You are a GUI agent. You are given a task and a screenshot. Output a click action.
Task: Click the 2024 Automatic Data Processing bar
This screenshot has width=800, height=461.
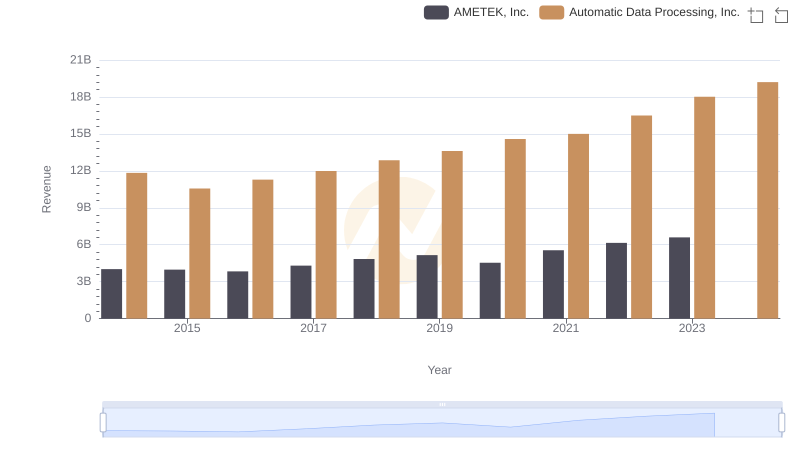tap(767, 200)
